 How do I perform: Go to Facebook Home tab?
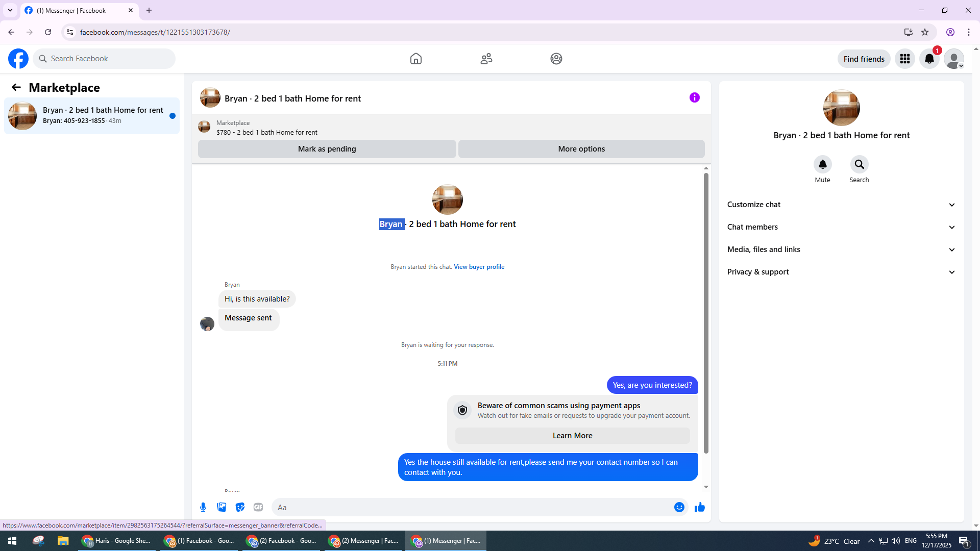tap(415, 59)
